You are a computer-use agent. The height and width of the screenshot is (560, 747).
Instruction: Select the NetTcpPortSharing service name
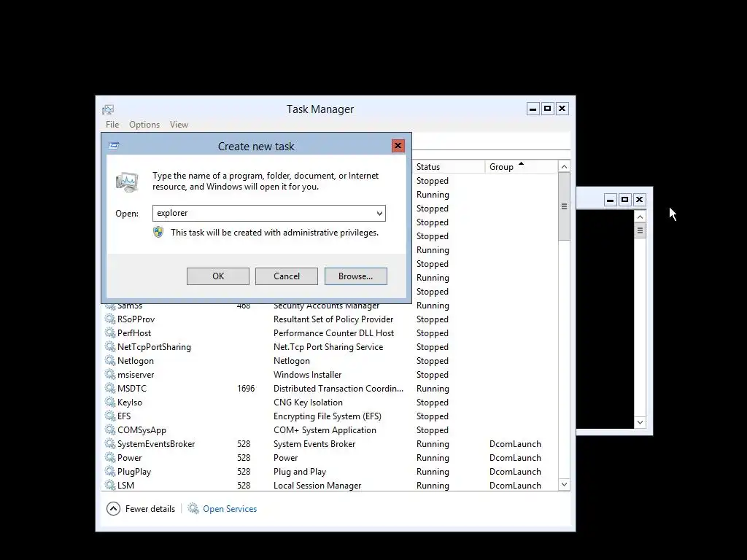click(154, 346)
